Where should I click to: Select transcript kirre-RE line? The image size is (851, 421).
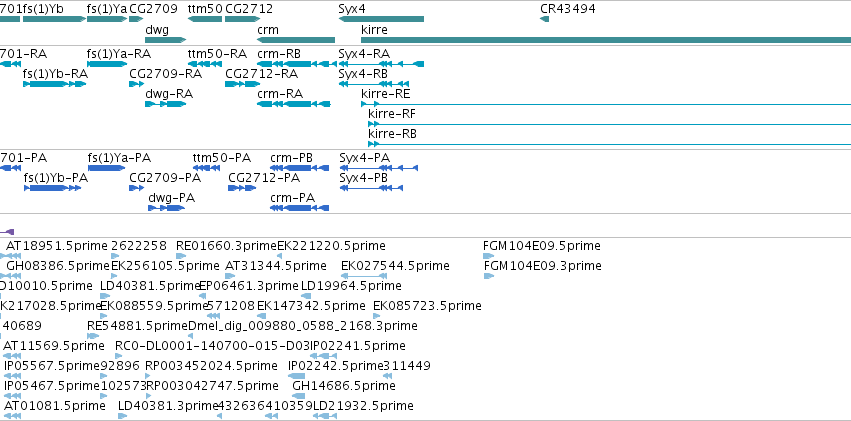[x=606, y=104]
